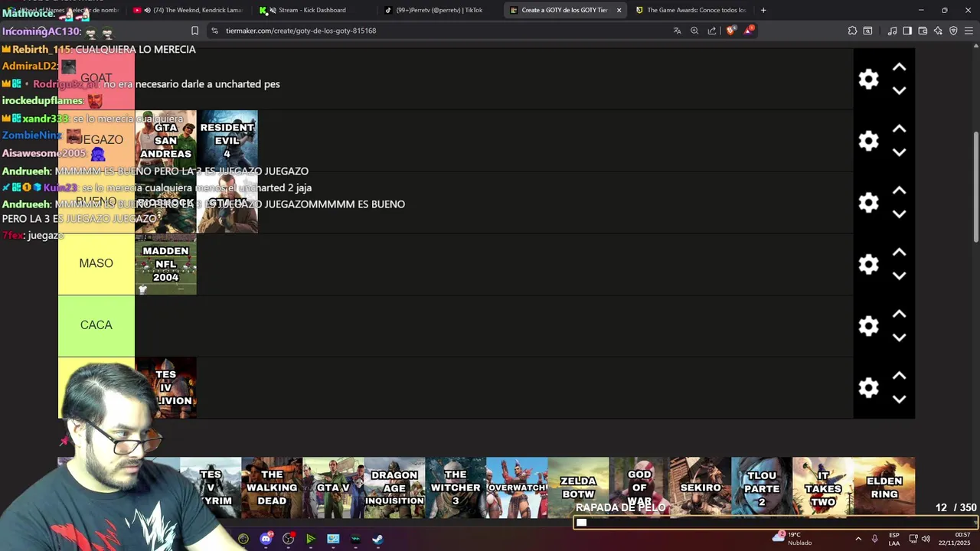Open Brave Shields lion icon

730,31
